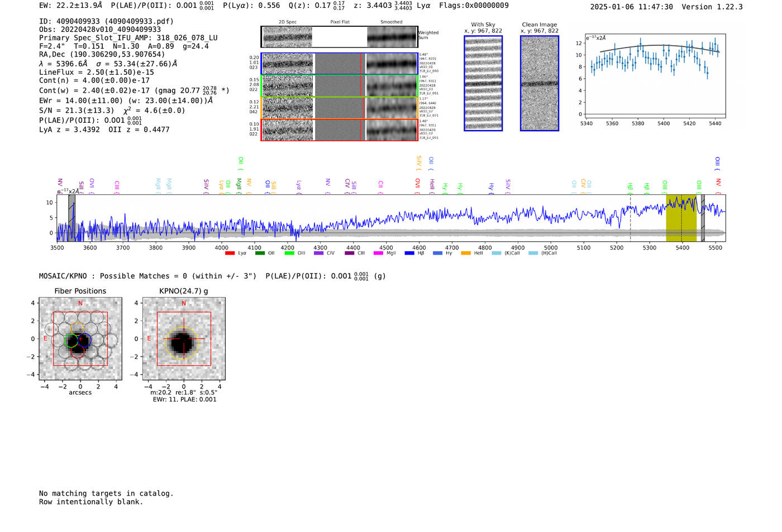The height and width of the screenshot is (532, 782).
Task: Click the "arcsecs" axis label
Action: [x=80, y=392]
